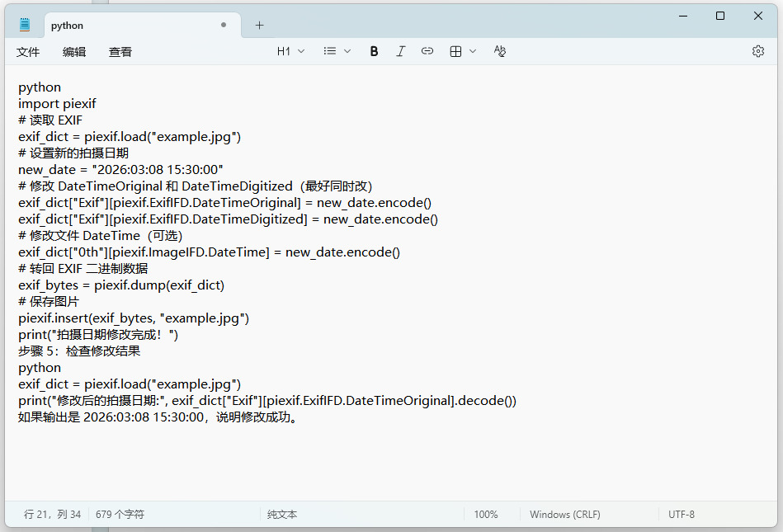Click the clear formatting icon
Image resolution: width=783 pixels, height=532 pixels.
tap(499, 51)
